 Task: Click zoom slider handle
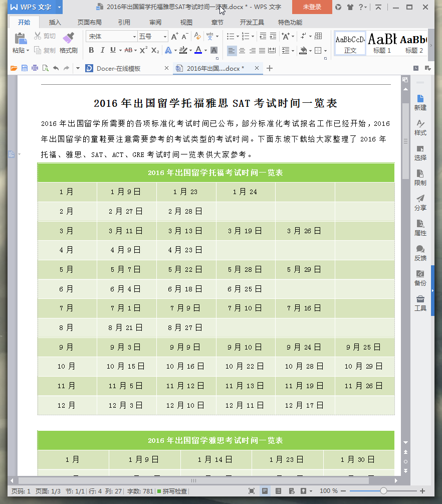click(x=383, y=491)
